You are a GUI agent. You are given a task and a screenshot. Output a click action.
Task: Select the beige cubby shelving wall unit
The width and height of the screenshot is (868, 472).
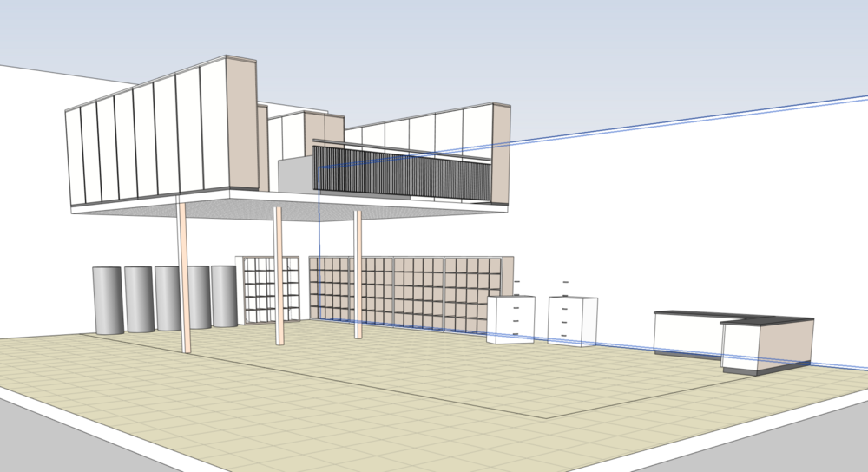tap(411, 294)
